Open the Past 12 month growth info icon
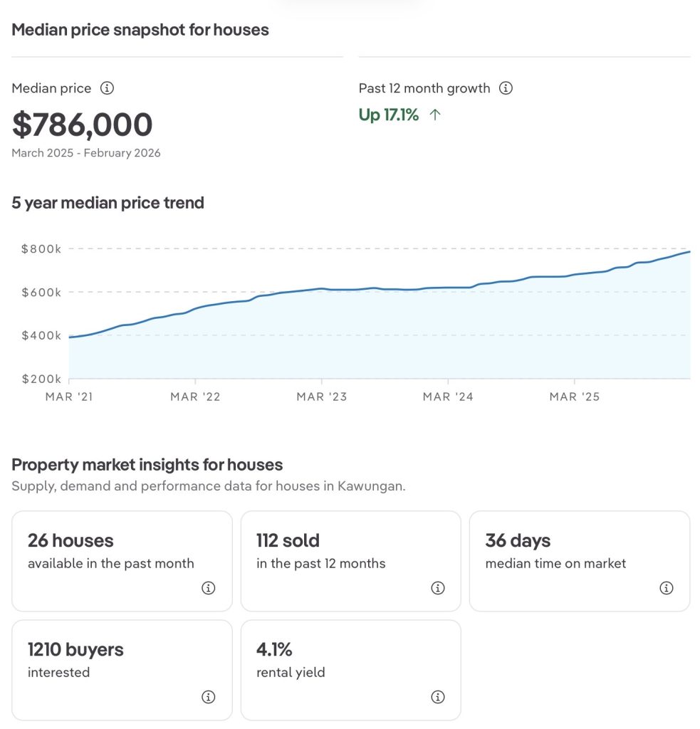The image size is (700, 729). coord(506,88)
